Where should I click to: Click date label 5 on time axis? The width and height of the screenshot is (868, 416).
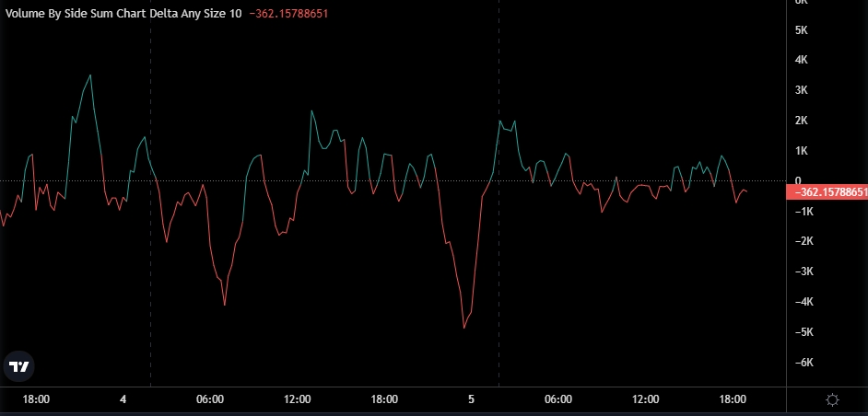click(471, 399)
